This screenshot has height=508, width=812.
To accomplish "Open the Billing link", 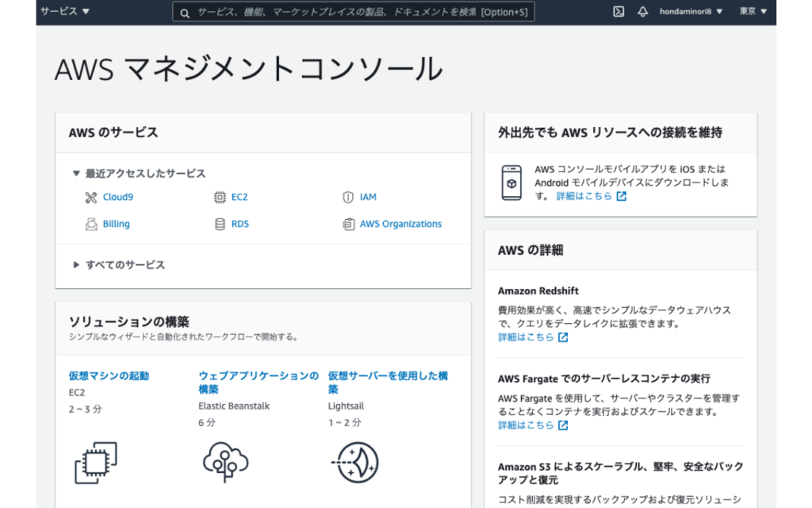I will coord(116,224).
